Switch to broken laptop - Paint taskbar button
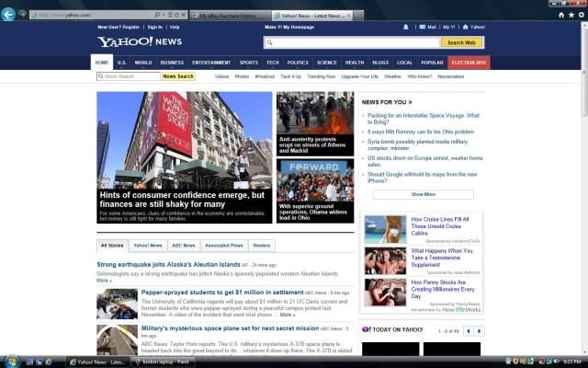 tap(164, 362)
